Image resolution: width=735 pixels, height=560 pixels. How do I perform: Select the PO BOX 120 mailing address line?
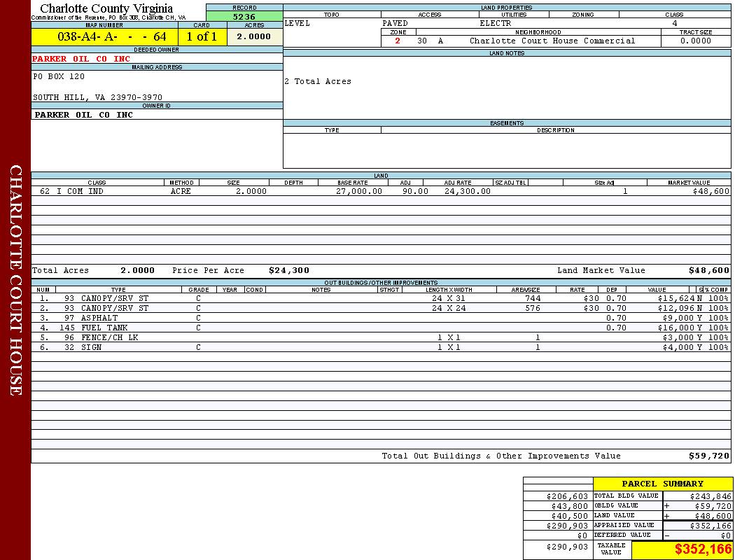(x=59, y=76)
